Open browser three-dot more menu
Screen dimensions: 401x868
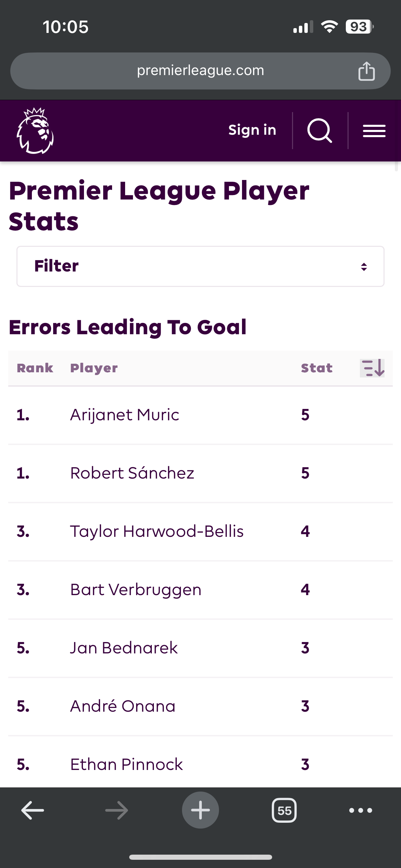coord(361,810)
